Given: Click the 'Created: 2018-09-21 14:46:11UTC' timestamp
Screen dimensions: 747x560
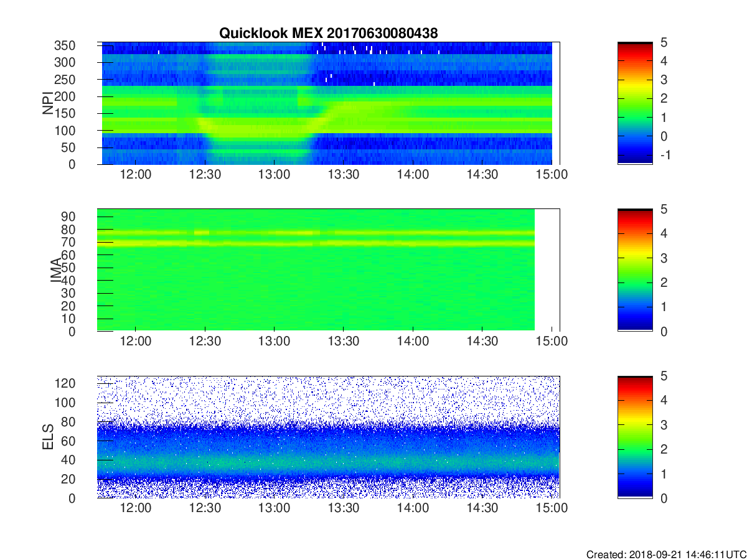Looking at the screenshot, I should 665,554.
